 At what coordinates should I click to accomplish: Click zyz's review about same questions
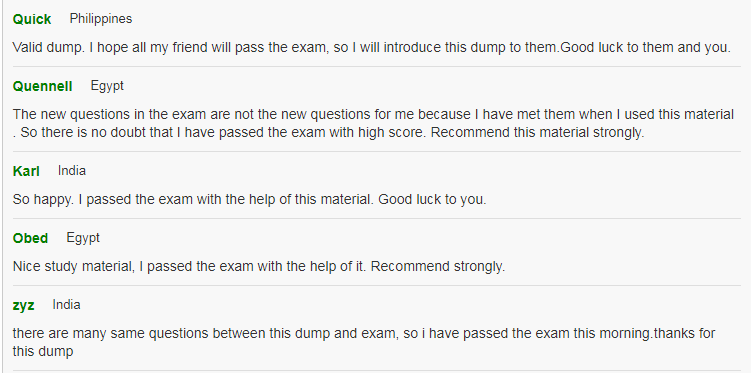[x=364, y=342]
